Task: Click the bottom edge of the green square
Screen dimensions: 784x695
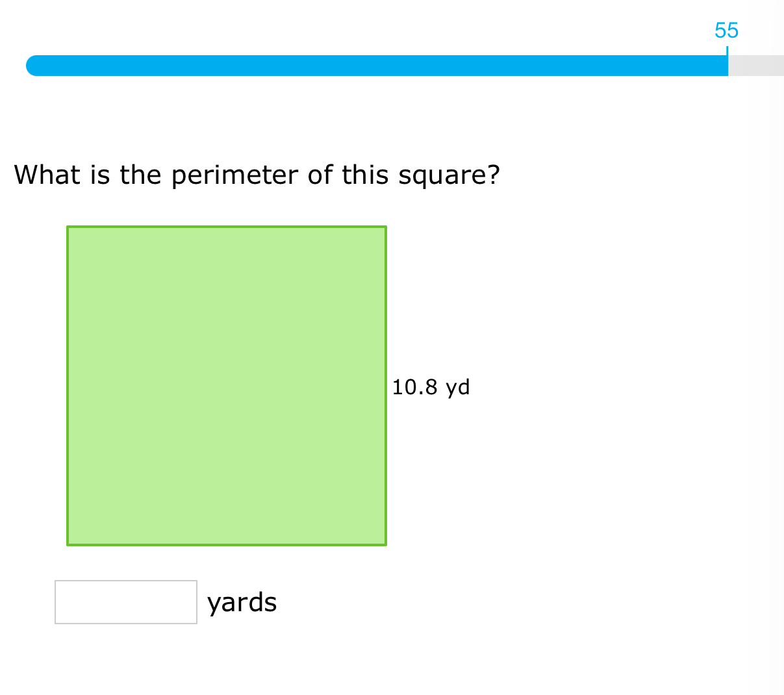Action: click(227, 544)
